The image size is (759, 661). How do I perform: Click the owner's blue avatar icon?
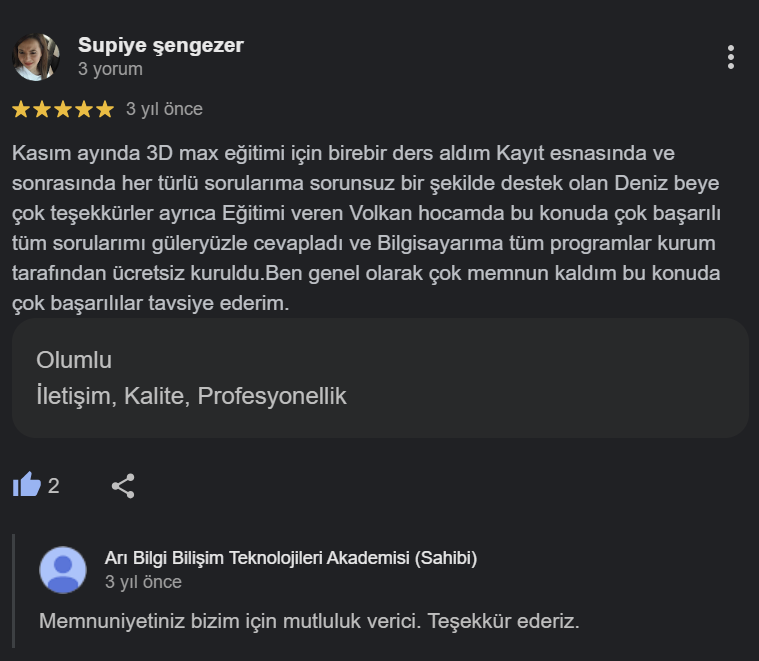click(x=62, y=570)
